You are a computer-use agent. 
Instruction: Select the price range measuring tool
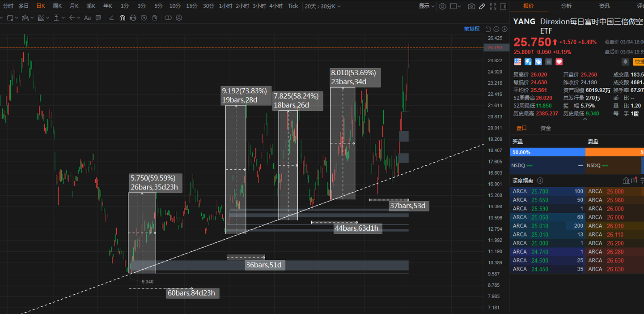pyautogui.click(x=56, y=18)
